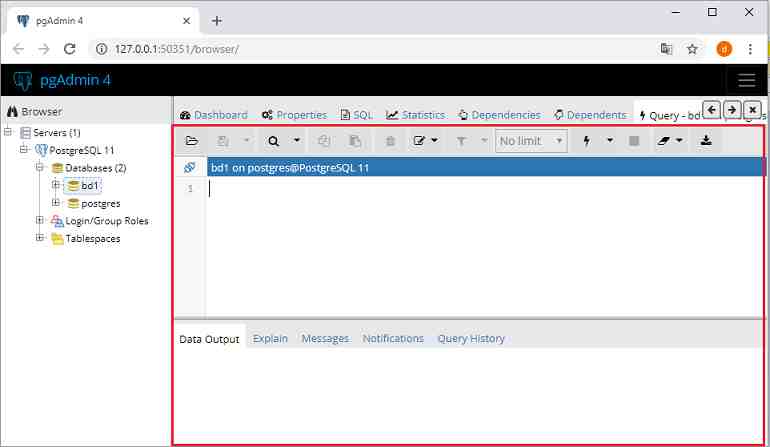Switch to the Dependencies tab
Screen dimensions: 770x447
[x=499, y=115]
